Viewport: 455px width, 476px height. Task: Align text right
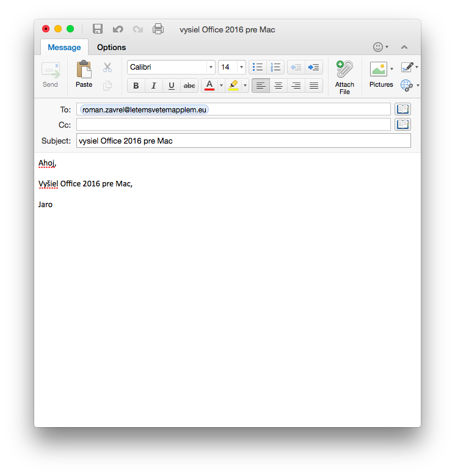[x=296, y=86]
